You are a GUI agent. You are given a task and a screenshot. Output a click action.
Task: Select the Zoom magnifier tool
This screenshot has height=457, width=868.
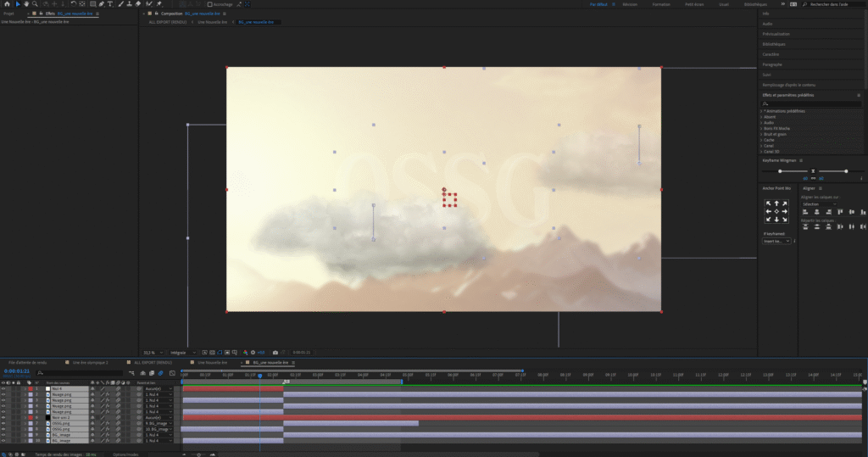coord(33,4)
